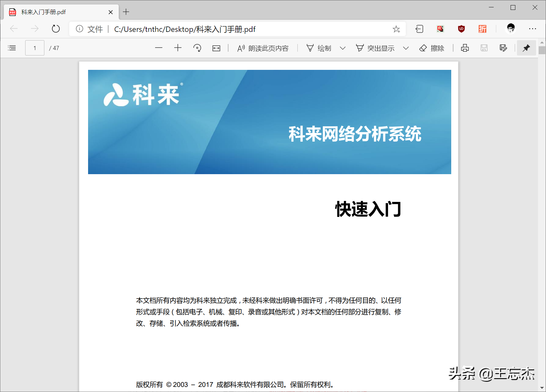This screenshot has height=392, width=546.
Task: Open browser settings and more menu
Action: tap(533, 29)
